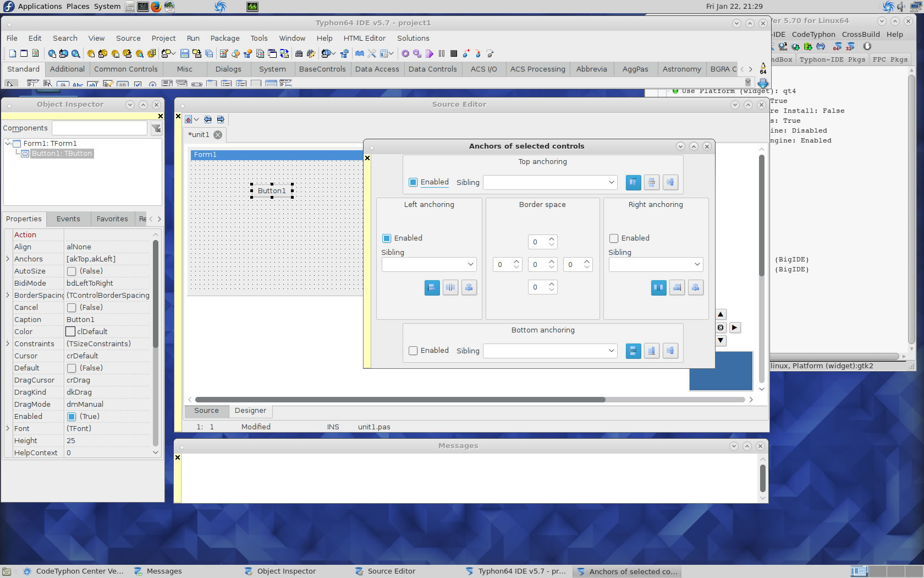Image resolution: width=924 pixels, height=578 pixels.
Task: Enable Right anchoring checkbox
Action: pos(614,238)
